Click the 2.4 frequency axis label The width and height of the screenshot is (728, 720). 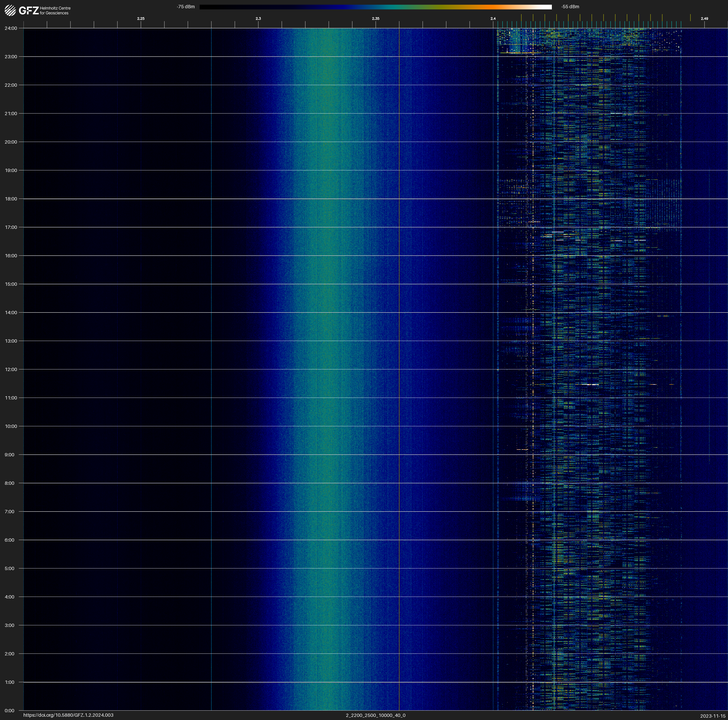[493, 19]
